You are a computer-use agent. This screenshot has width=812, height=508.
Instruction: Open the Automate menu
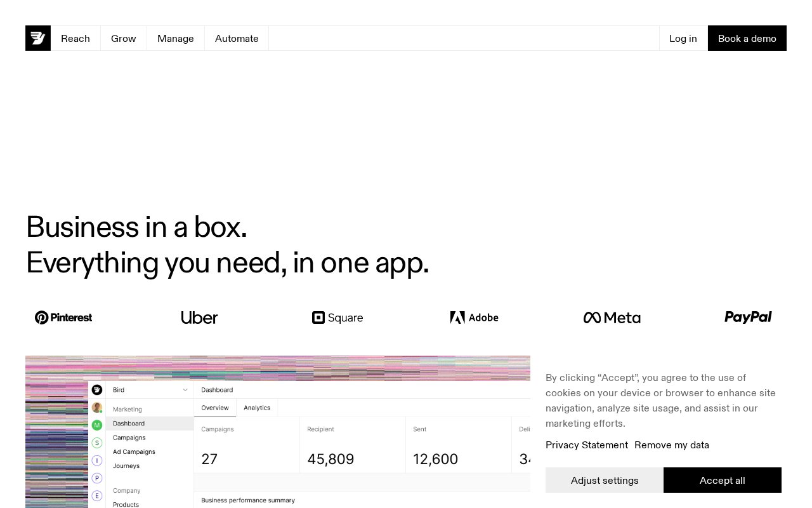(237, 38)
